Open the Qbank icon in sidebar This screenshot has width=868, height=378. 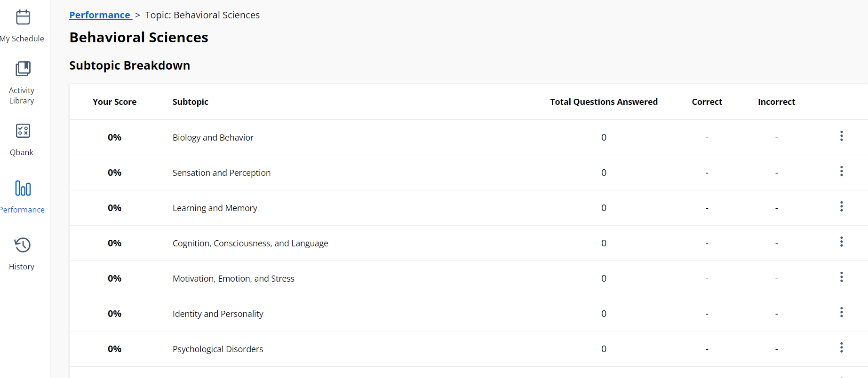click(x=23, y=131)
